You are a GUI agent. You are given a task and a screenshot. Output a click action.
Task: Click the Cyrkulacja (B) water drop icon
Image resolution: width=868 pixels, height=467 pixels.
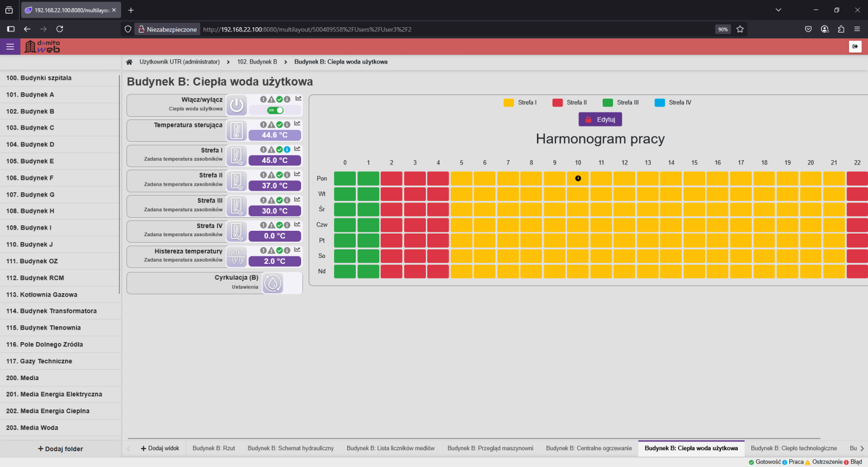pyautogui.click(x=272, y=283)
